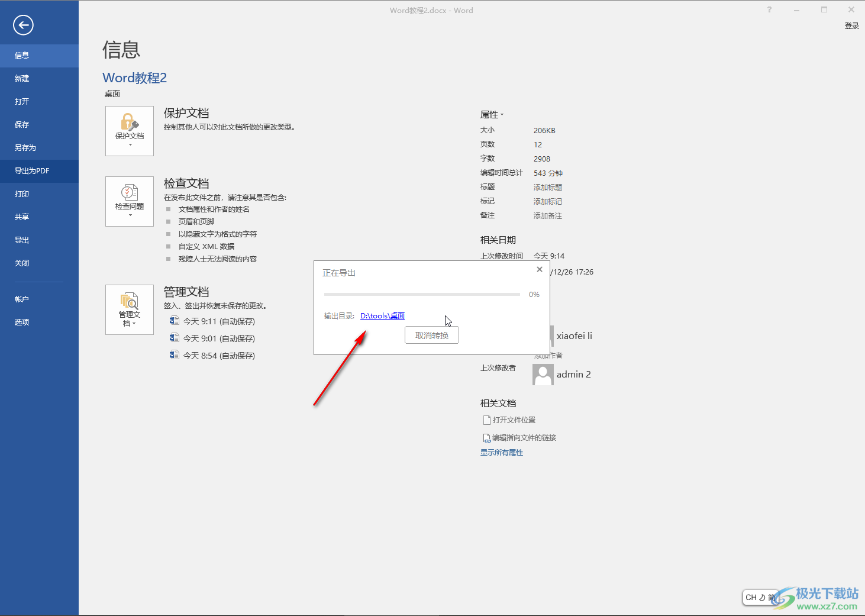The width and height of the screenshot is (865, 616).
Task: Click Word file icon beside 今天 9:11 autosave
Action: pos(174,321)
